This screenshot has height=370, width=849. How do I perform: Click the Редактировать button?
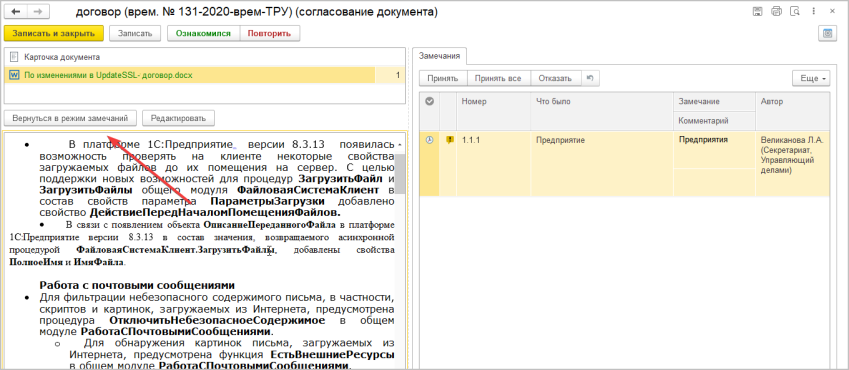pyautogui.click(x=178, y=118)
